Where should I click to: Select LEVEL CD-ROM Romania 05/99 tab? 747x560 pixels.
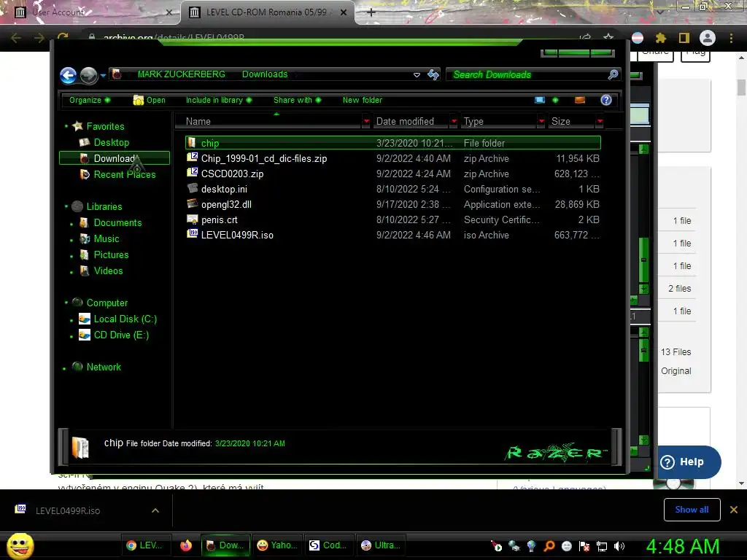point(267,12)
